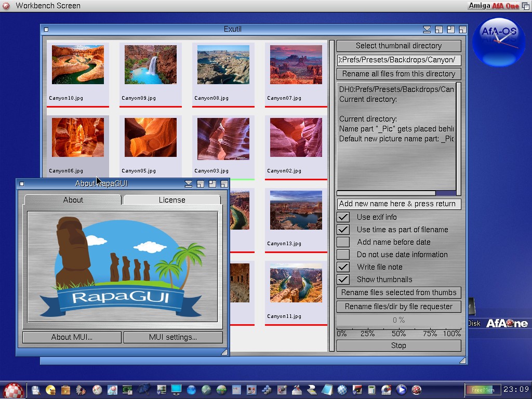Viewport: 532px width, 399px height.
Task: Toggle the 'Show thumbnails' checkbox
Action: (343, 280)
